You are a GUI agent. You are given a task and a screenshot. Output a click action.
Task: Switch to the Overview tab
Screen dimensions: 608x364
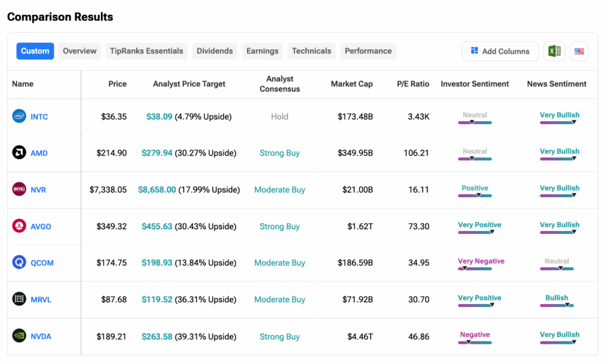[x=80, y=51]
